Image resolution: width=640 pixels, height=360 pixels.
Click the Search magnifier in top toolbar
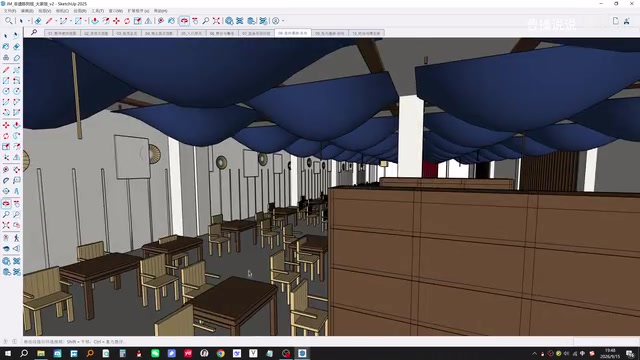[9, 20]
